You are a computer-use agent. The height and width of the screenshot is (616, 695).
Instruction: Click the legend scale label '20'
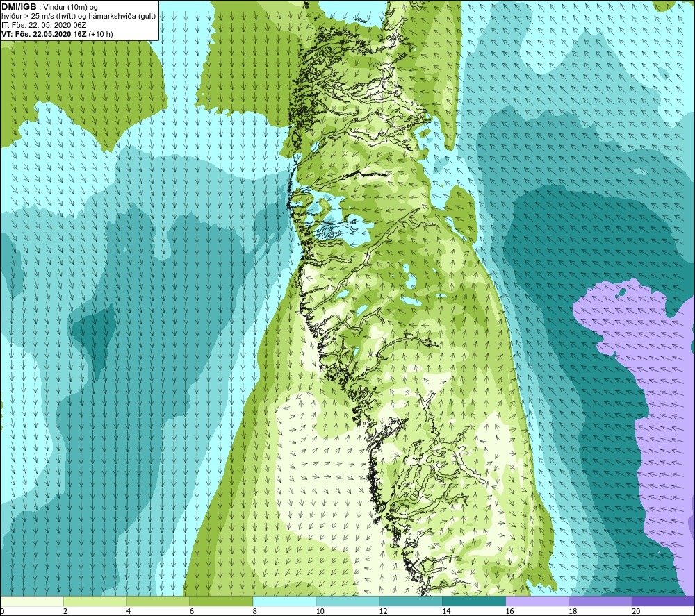(636, 611)
